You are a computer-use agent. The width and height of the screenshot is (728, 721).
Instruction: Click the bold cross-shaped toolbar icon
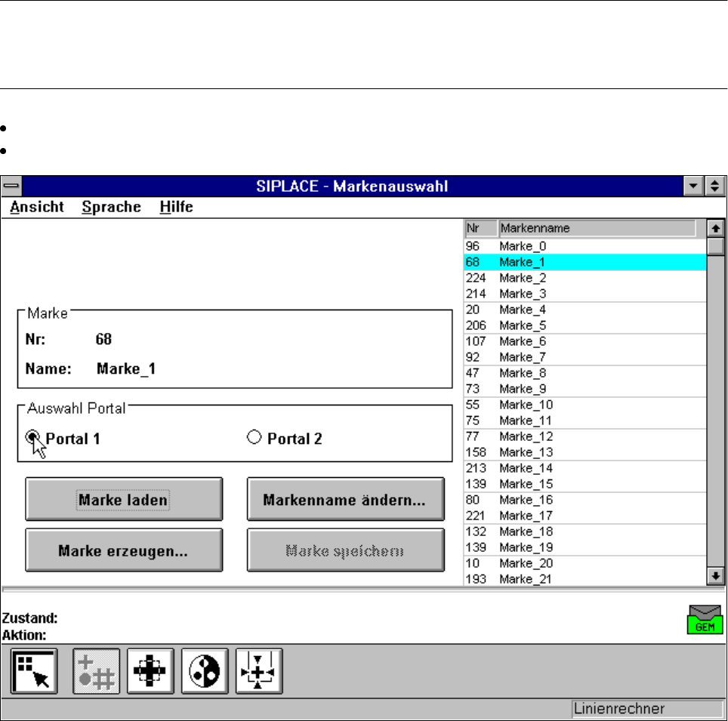pyautogui.click(x=150, y=671)
